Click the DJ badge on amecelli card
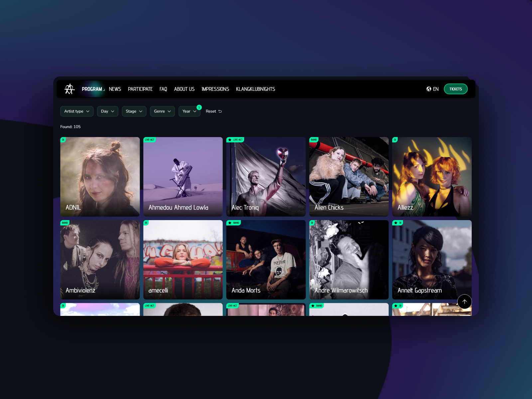Image resolution: width=532 pixels, height=399 pixels. click(146, 223)
